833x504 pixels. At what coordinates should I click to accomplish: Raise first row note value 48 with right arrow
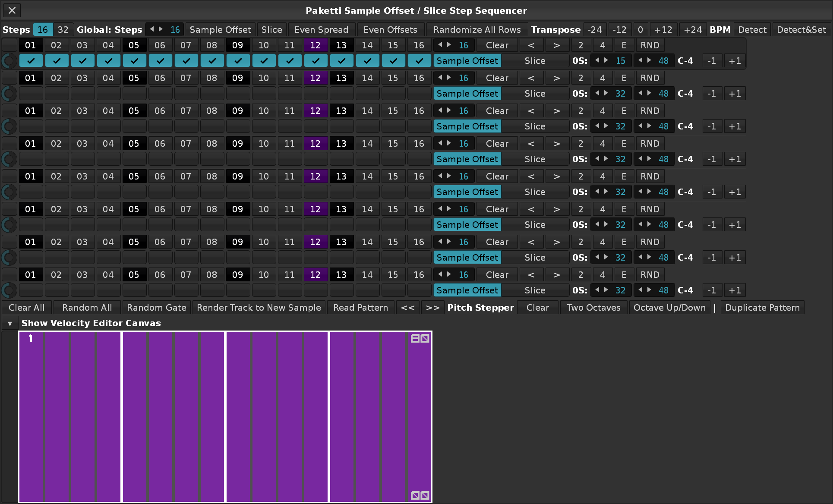pyautogui.click(x=649, y=60)
